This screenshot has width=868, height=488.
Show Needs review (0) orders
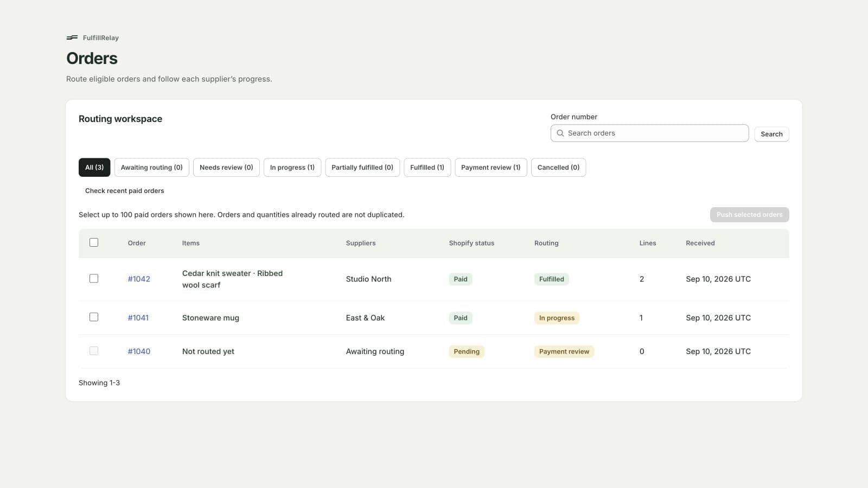(x=226, y=168)
